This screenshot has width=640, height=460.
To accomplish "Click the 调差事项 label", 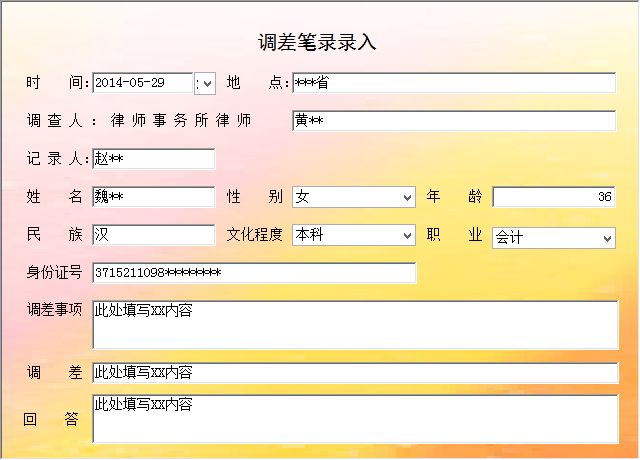I will click(54, 310).
